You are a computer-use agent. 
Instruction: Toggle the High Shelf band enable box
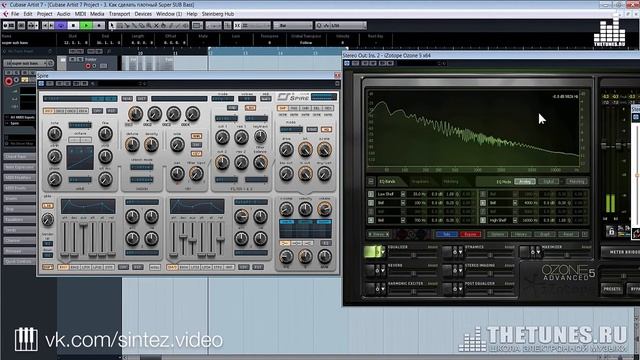[x=483, y=220]
